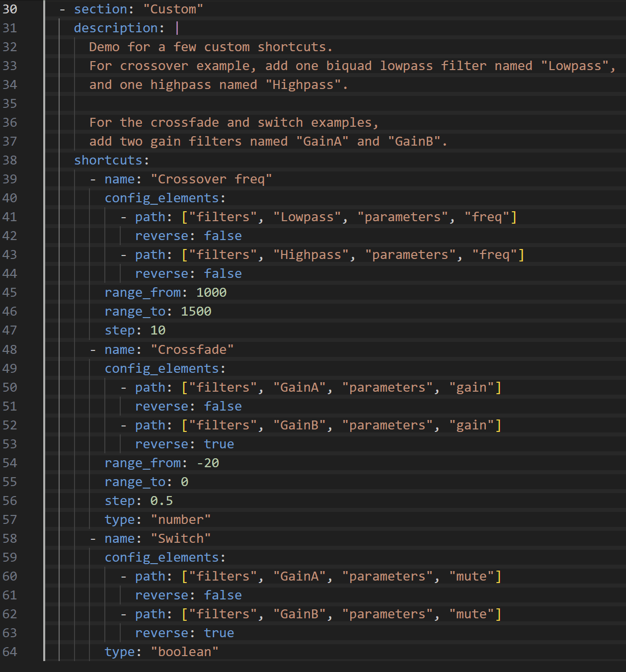Click the quoted "Highpass" in line 34
Image resolution: width=626 pixels, height=672 pixels.
click(x=303, y=85)
